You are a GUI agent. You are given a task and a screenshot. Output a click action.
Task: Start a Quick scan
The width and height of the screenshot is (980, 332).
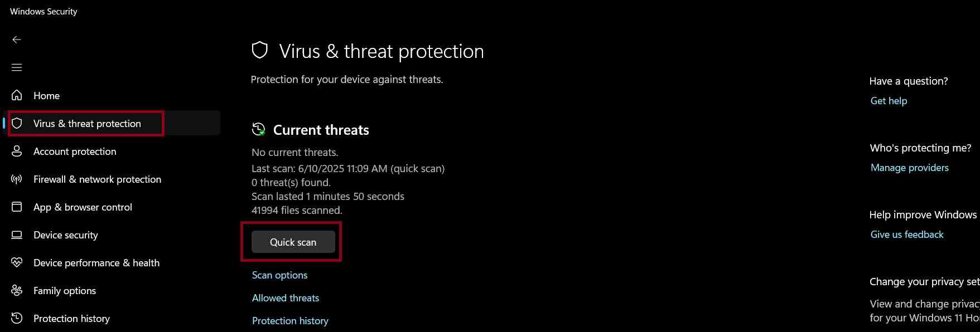point(292,242)
